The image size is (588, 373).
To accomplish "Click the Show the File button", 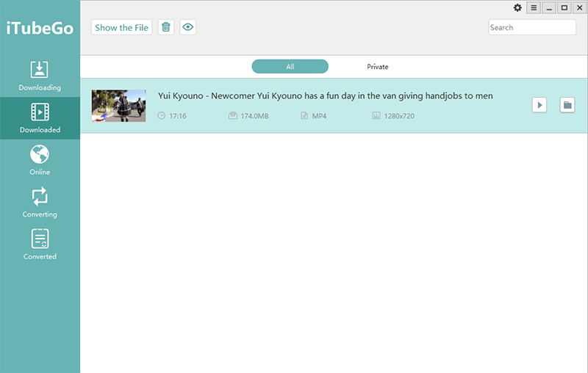I will click(121, 27).
